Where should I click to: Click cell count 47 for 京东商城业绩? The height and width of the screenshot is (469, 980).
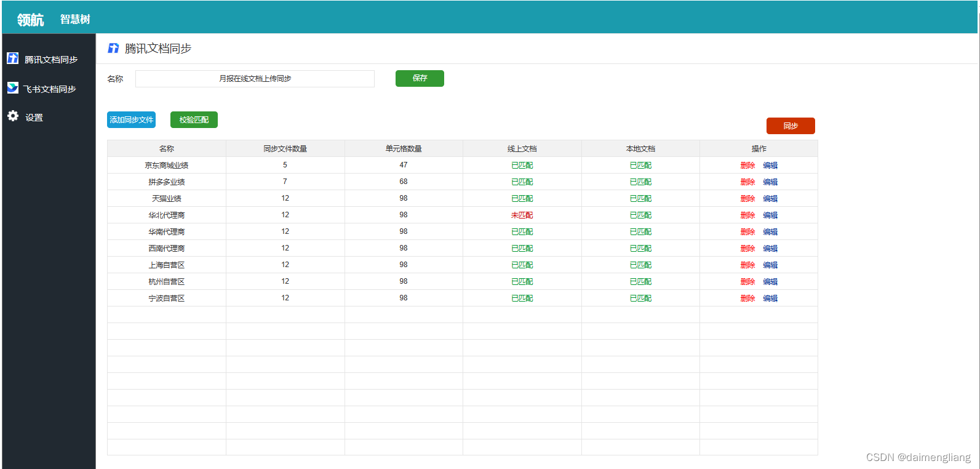click(404, 165)
